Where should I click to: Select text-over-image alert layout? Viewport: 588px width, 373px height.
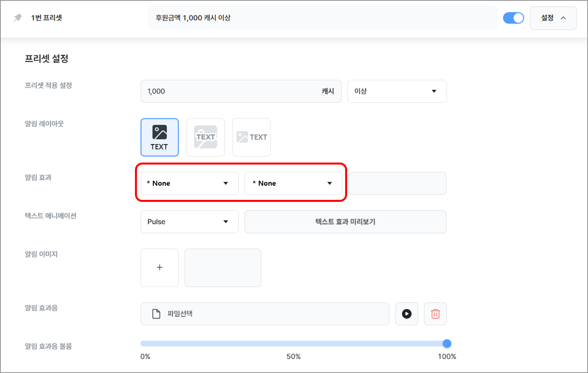coord(206,137)
